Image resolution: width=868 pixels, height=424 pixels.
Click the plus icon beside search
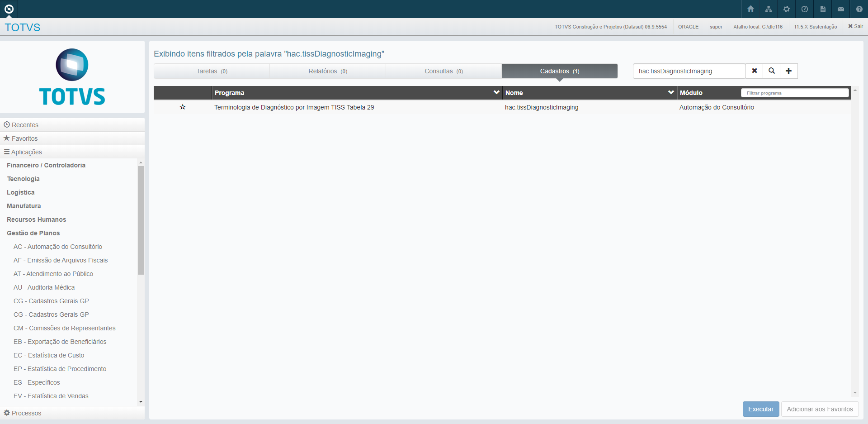point(789,71)
